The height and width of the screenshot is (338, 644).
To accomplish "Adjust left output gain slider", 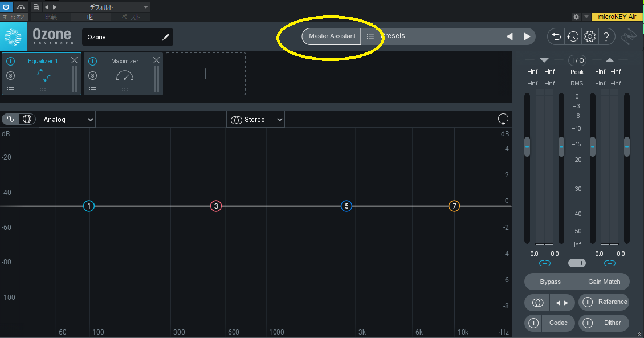I will coord(593,146).
